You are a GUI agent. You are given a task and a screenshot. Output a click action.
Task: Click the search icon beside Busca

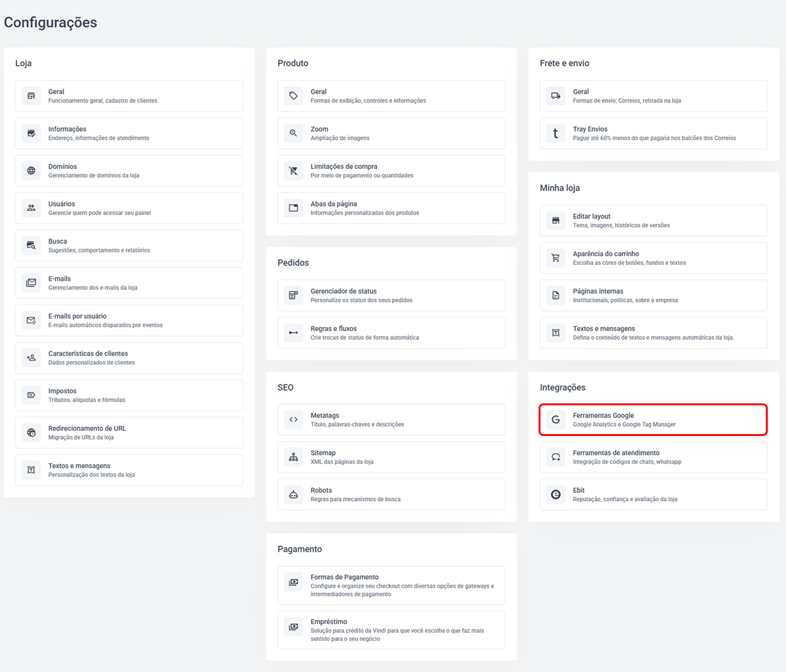31,246
